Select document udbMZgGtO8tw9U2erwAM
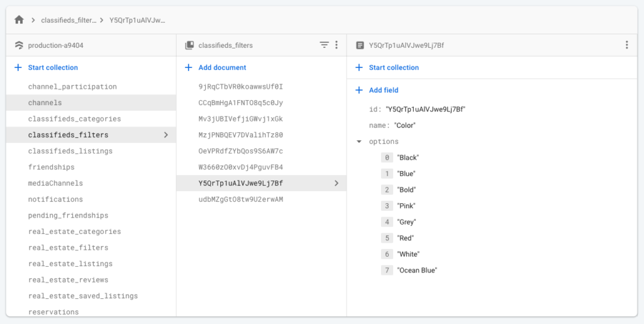The image size is (644, 324). click(x=261, y=199)
